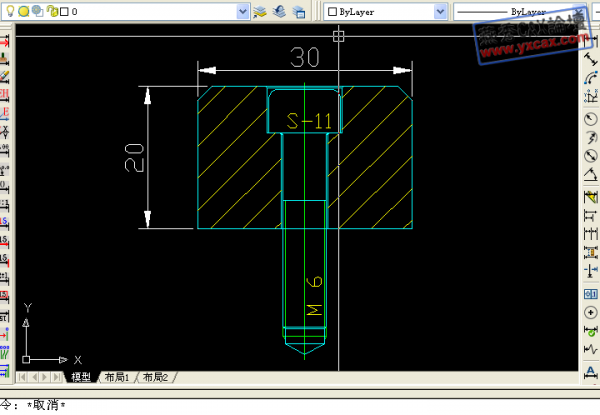Click the Dimension Break tool
The width and height of the screenshot is (600, 415).
click(591, 271)
